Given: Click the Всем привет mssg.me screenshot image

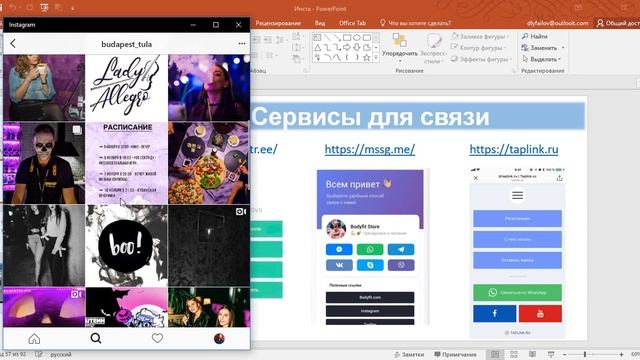Looking at the screenshot, I should click(x=370, y=247).
